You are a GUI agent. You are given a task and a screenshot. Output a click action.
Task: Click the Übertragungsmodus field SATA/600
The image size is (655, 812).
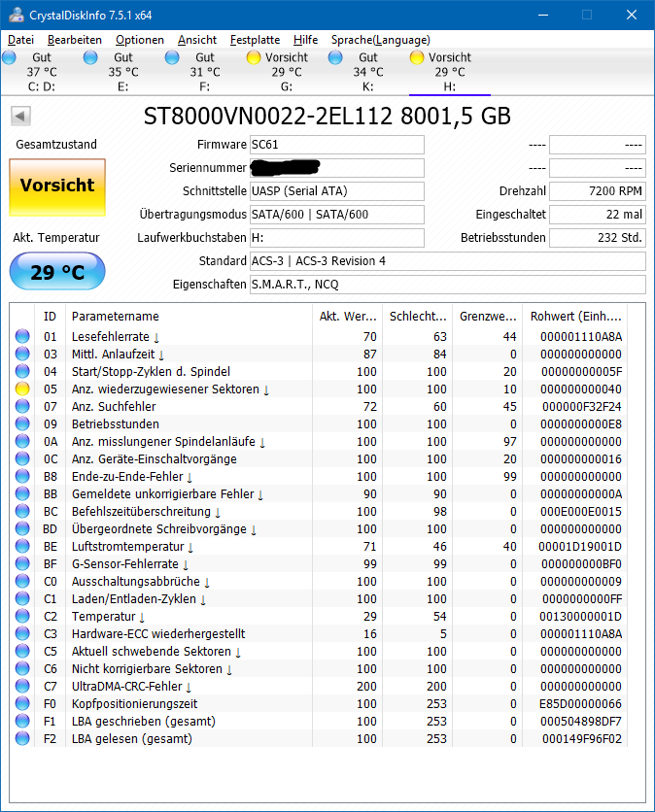tap(337, 215)
